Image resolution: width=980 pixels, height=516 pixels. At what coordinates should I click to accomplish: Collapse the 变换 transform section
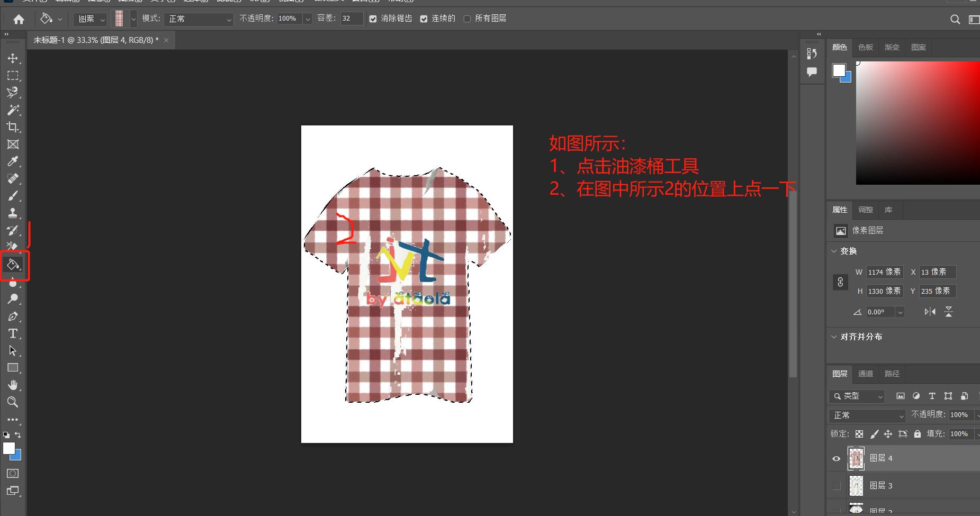(834, 251)
